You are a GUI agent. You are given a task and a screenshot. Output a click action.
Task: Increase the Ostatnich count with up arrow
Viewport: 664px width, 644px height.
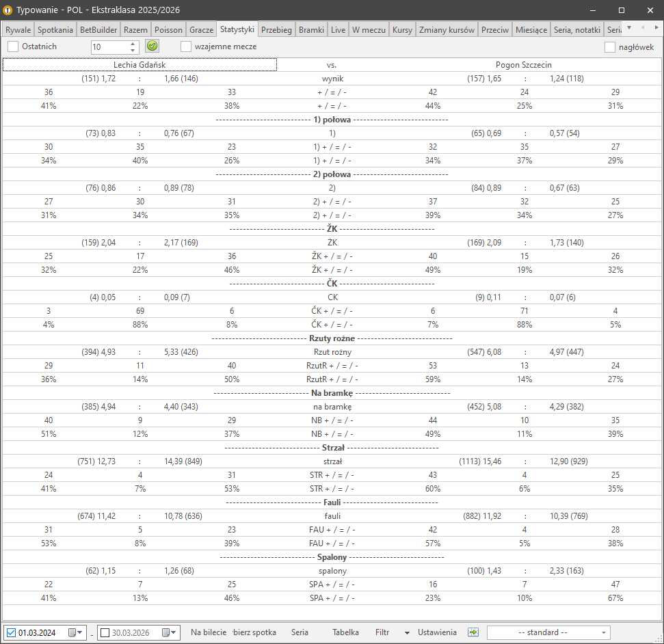point(133,44)
